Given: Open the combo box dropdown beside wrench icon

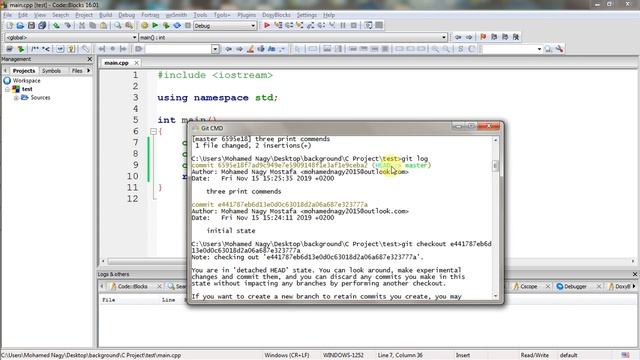Looking at the screenshot, I should tap(539, 49).
